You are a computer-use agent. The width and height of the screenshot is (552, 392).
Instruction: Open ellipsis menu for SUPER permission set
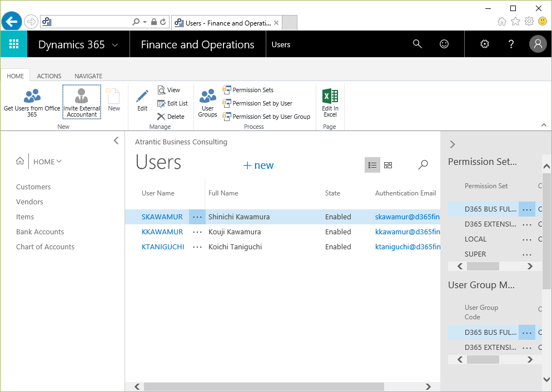tap(526, 254)
